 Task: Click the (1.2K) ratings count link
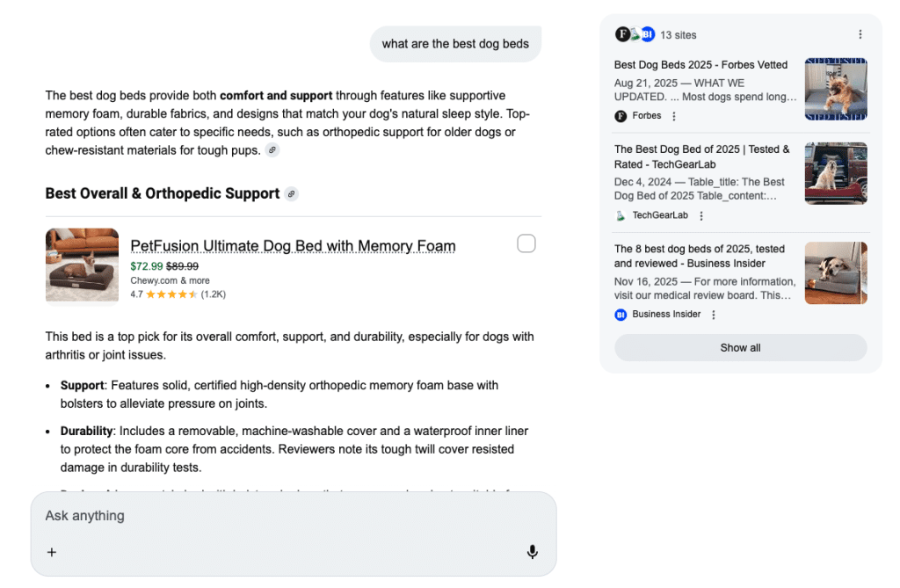pos(215,294)
